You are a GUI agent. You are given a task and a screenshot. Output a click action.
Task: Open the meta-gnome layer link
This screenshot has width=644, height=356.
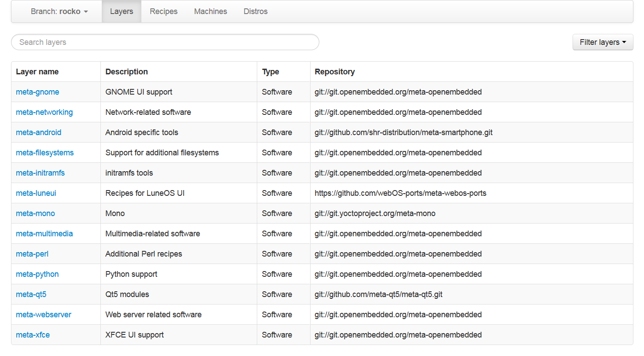pos(37,92)
